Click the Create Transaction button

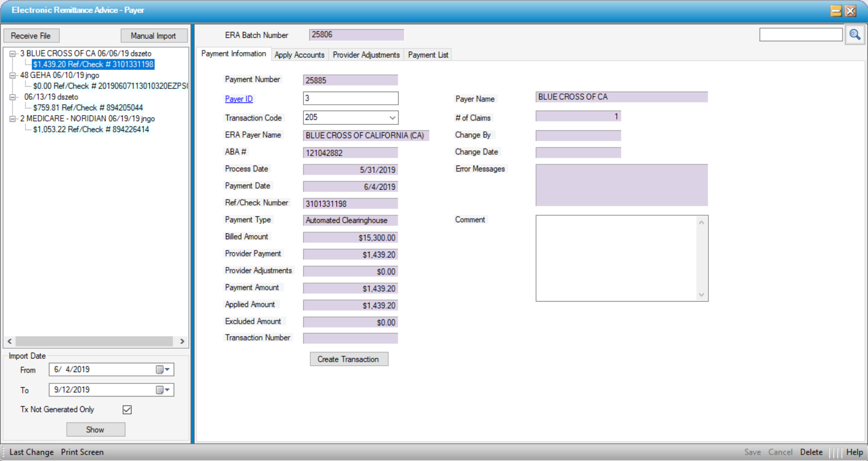(x=348, y=359)
